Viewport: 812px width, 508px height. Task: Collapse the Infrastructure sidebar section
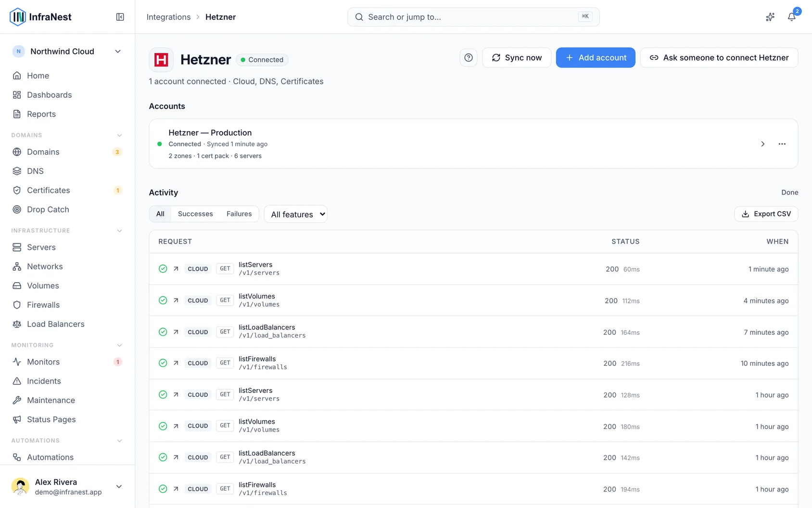[x=119, y=231]
